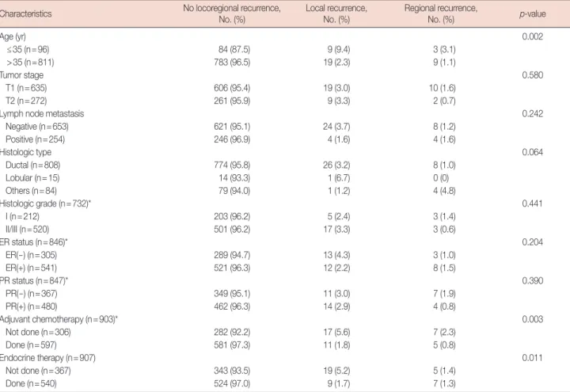Select the 'PR(−) (n=367)' row label
This screenshot has height=392, width=570.
31,294
